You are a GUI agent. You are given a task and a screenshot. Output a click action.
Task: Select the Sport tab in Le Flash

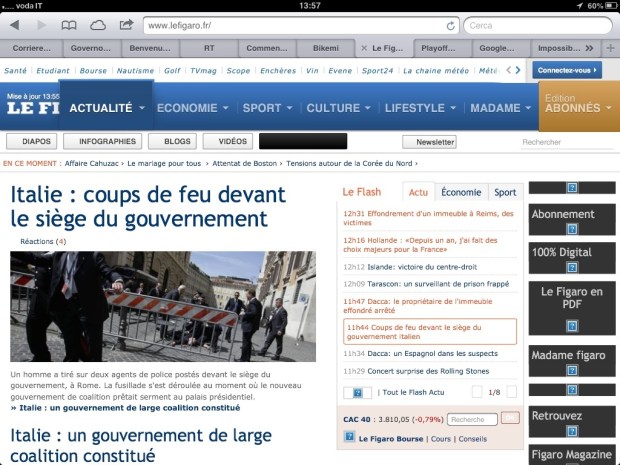tap(505, 192)
